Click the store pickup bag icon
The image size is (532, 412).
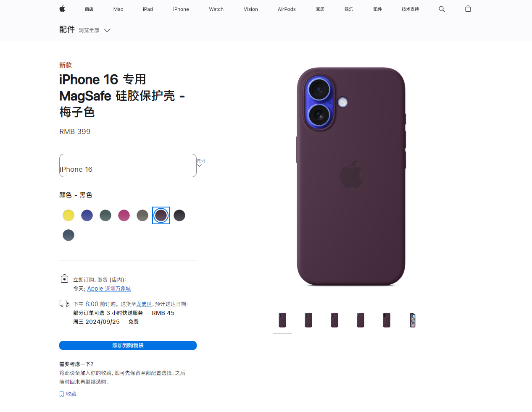tap(64, 278)
